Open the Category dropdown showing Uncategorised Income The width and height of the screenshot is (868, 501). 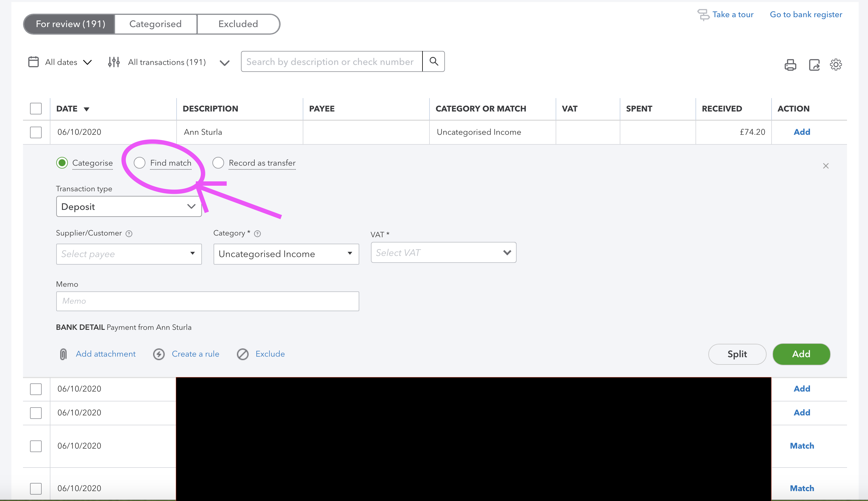(286, 254)
